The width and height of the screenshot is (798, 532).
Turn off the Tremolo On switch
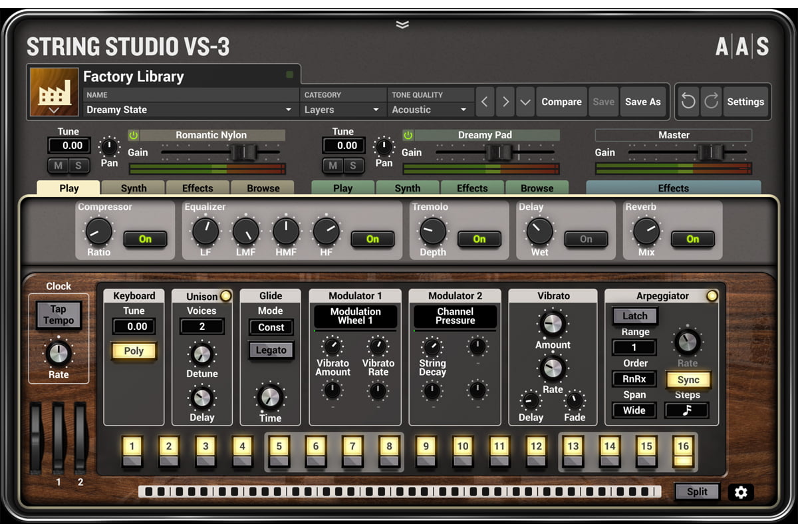click(479, 239)
